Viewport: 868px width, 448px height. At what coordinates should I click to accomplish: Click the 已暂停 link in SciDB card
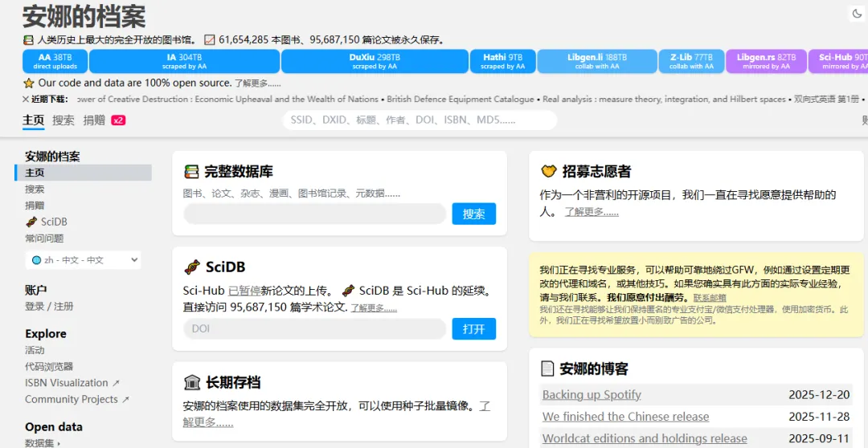(244, 291)
